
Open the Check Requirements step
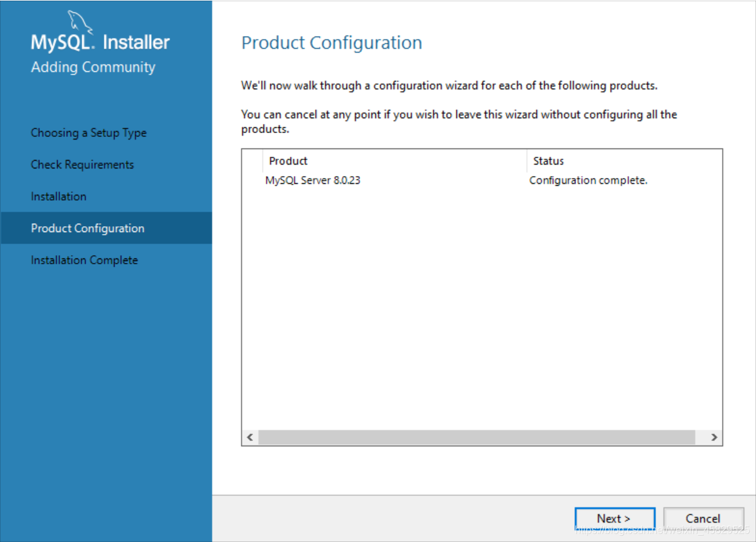pos(82,165)
